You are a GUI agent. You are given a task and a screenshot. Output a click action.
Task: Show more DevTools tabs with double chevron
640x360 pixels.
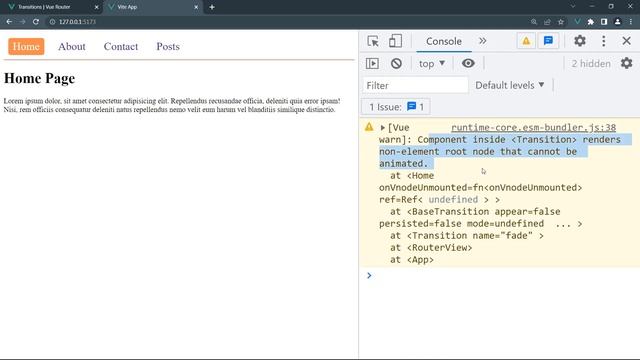(482, 41)
